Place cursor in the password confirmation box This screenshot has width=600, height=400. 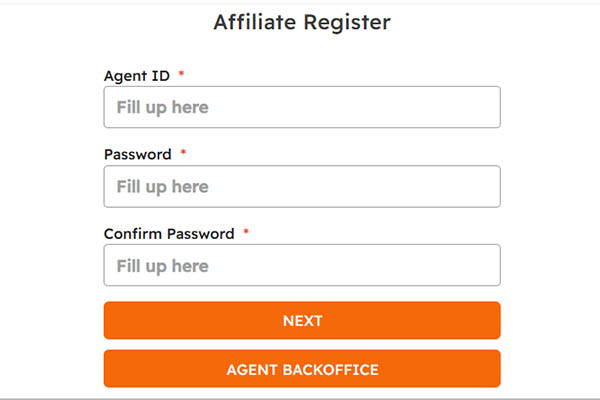(301, 265)
